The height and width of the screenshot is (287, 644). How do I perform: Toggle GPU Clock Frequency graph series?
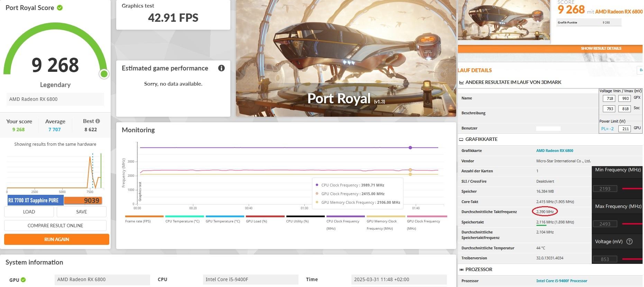pyautogui.click(x=427, y=223)
